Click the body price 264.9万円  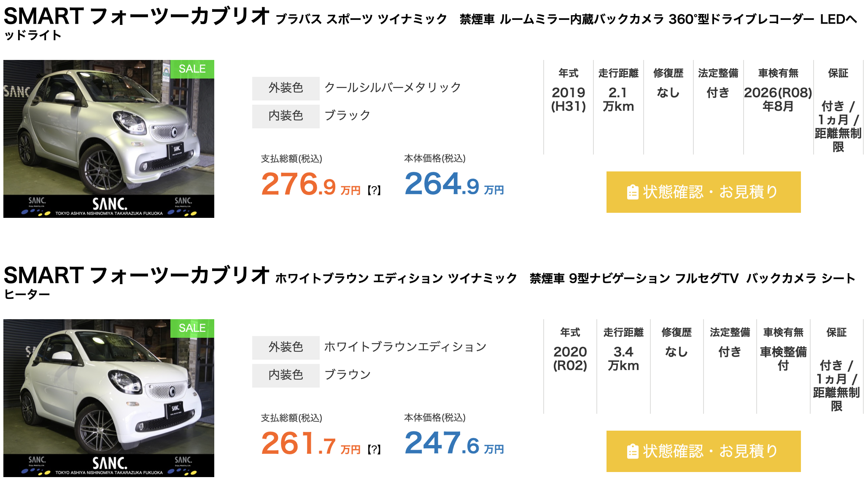(x=454, y=184)
